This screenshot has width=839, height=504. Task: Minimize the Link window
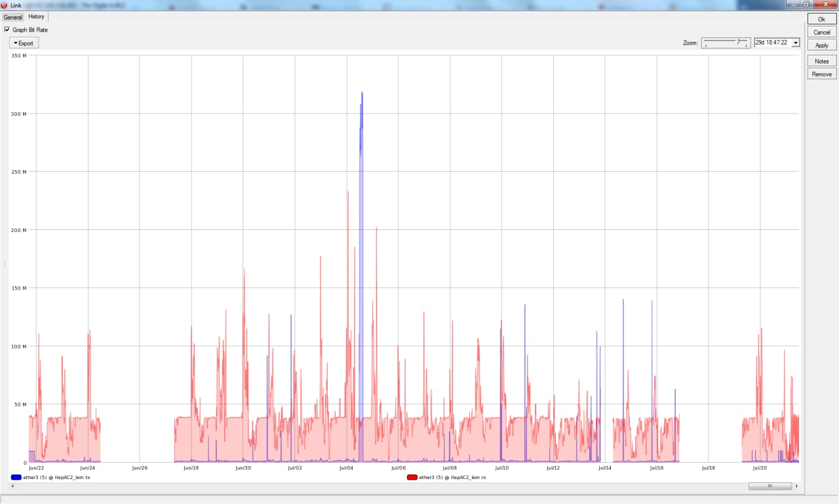[793, 4]
